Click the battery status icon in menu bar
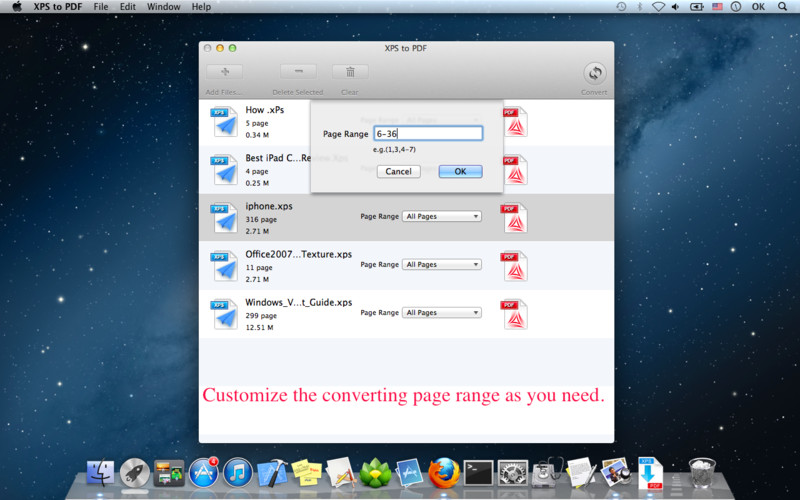Image resolution: width=800 pixels, height=500 pixels. pos(696,7)
